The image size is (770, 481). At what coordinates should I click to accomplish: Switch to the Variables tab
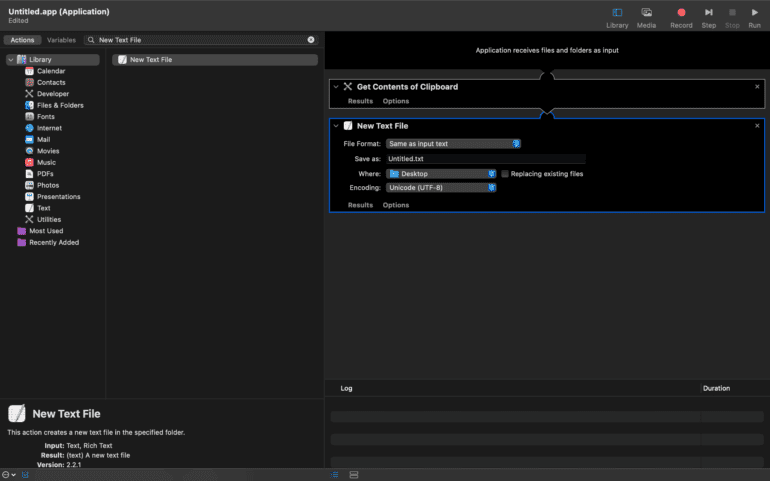61,40
